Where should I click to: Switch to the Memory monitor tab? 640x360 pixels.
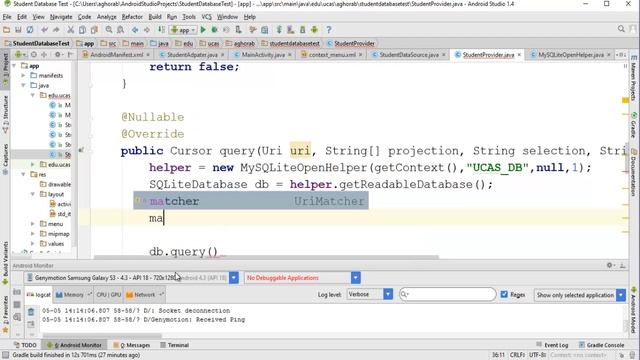coord(73,295)
